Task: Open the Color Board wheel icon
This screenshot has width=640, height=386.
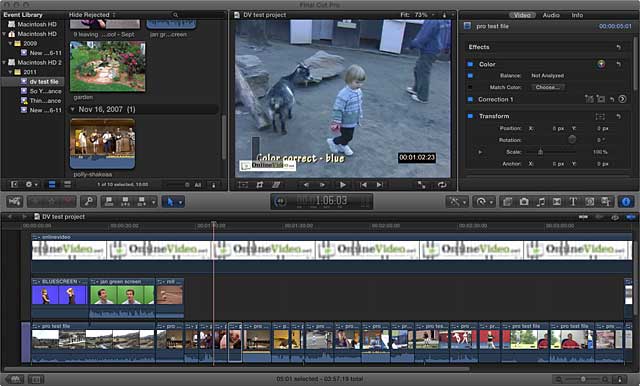Action: 601,64
